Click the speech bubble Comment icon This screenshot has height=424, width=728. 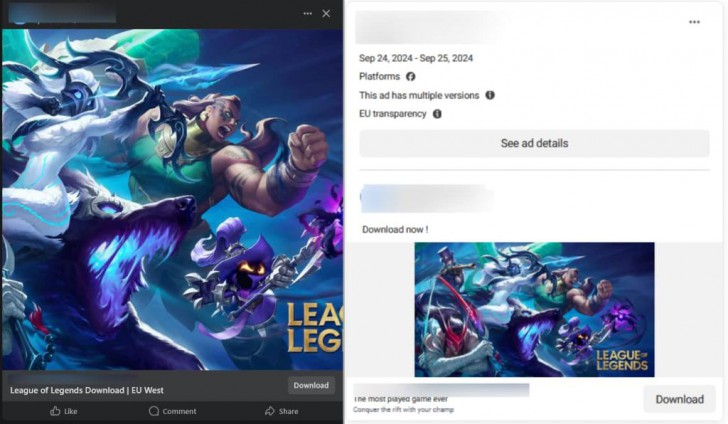tap(154, 411)
